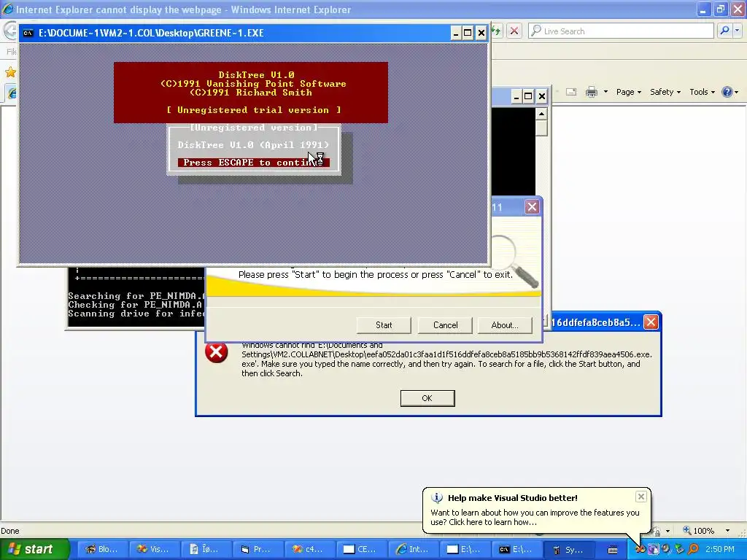
Task: Click the GREENE~1.EXE console title icon
Action: point(28,33)
